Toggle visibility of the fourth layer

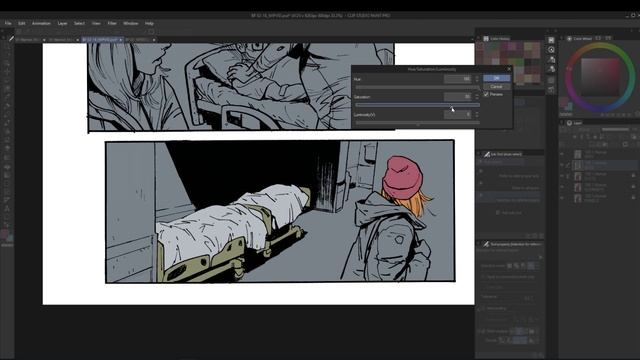tap(562, 187)
